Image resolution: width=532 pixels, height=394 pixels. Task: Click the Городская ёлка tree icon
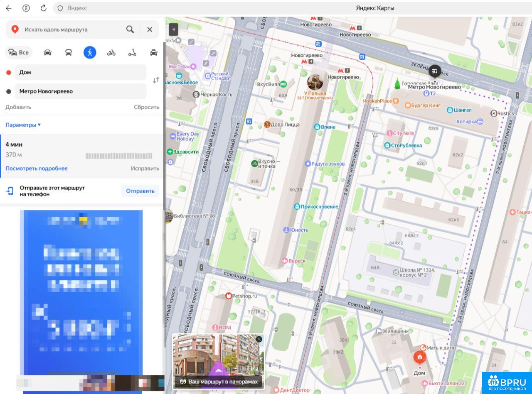point(397,84)
